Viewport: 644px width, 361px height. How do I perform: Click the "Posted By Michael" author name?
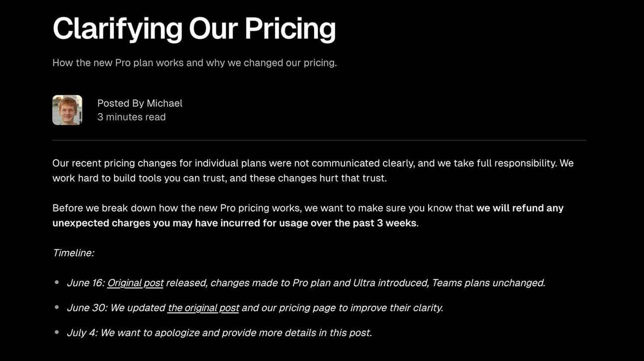[140, 103]
